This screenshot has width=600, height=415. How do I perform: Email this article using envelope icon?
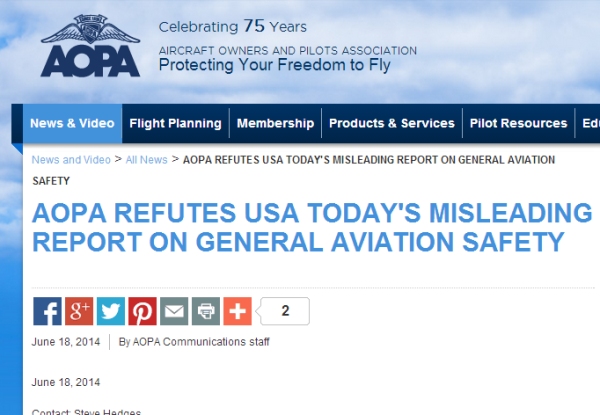pyautogui.click(x=174, y=311)
